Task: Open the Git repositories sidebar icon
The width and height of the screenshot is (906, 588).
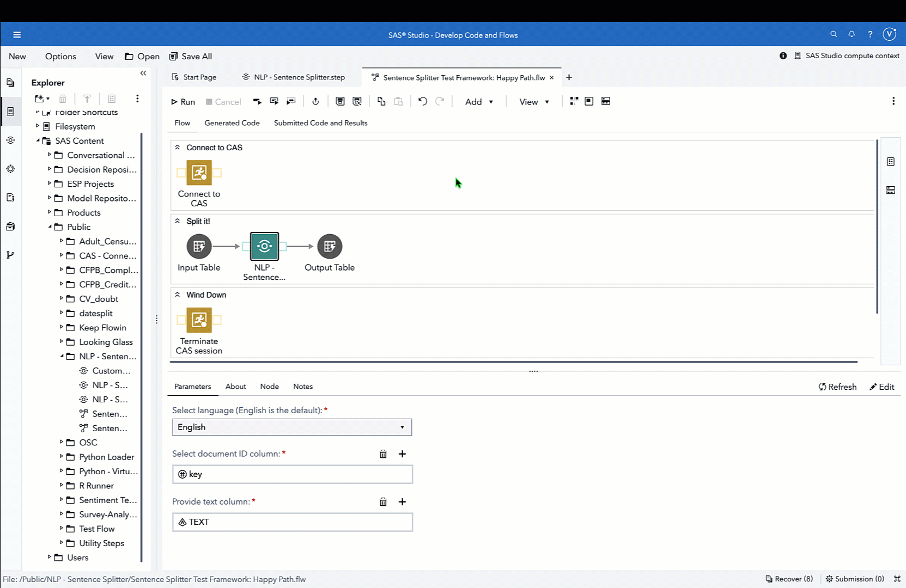Action: pos(10,255)
